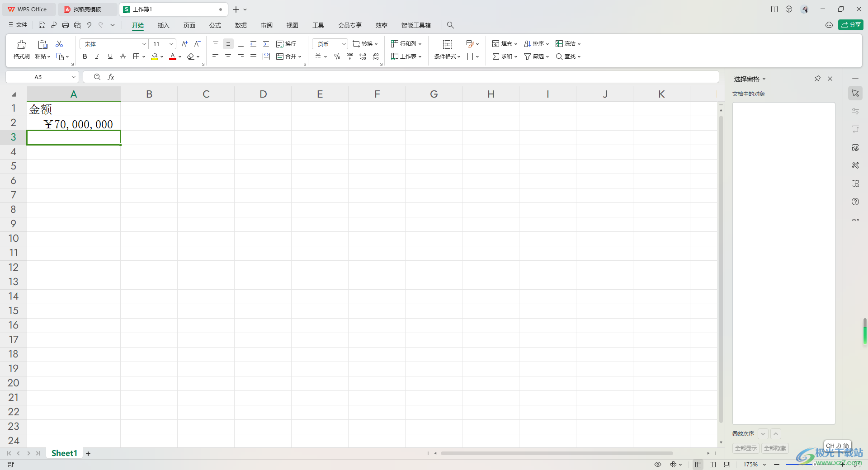This screenshot has height=470, width=868.
Task: Click the Find (查找) button
Action: click(568, 56)
